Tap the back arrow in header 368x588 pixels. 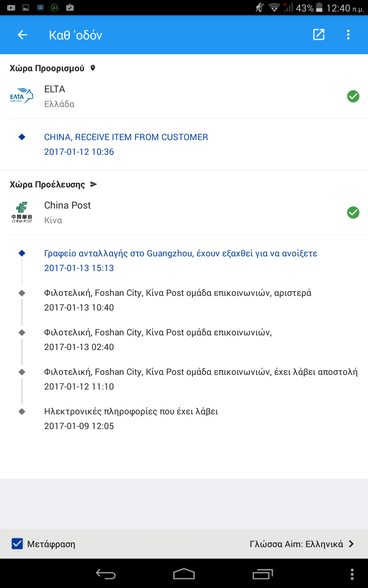[x=22, y=35]
